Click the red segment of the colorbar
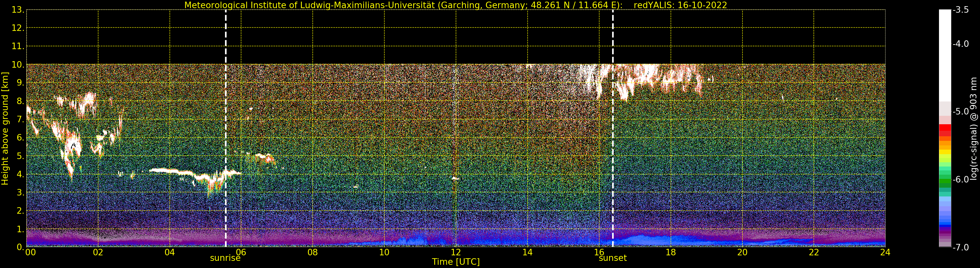Image resolution: width=980 pixels, height=268 pixels. point(945,130)
